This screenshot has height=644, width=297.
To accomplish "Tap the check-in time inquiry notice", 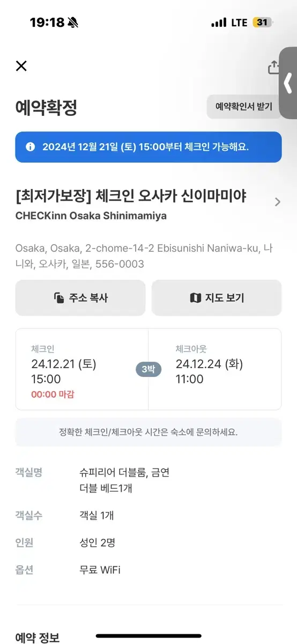I will click(148, 432).
